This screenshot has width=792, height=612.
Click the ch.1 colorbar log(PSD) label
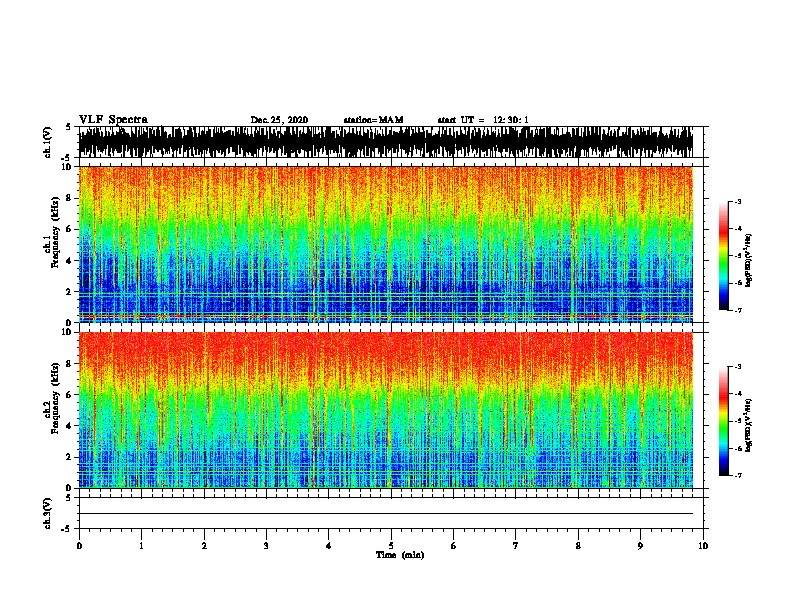click(x=749, y=261)
